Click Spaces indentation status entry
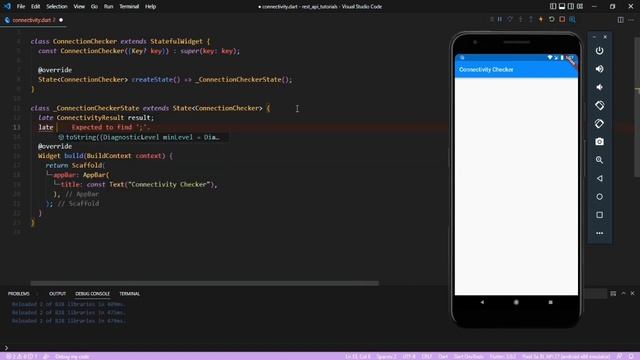The height and width of the screenshot is (360, 640). tap(386, 356)
